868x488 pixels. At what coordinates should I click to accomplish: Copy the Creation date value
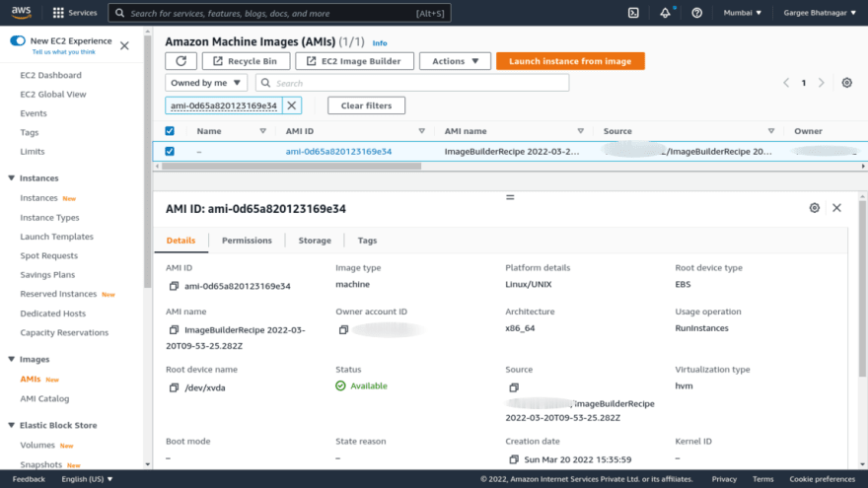(x=514, y=459)
